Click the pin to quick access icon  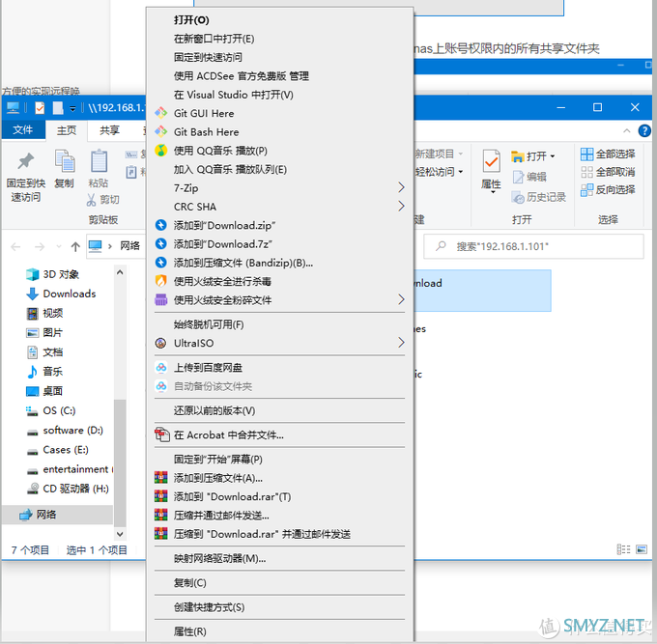[x=25, y=161]
